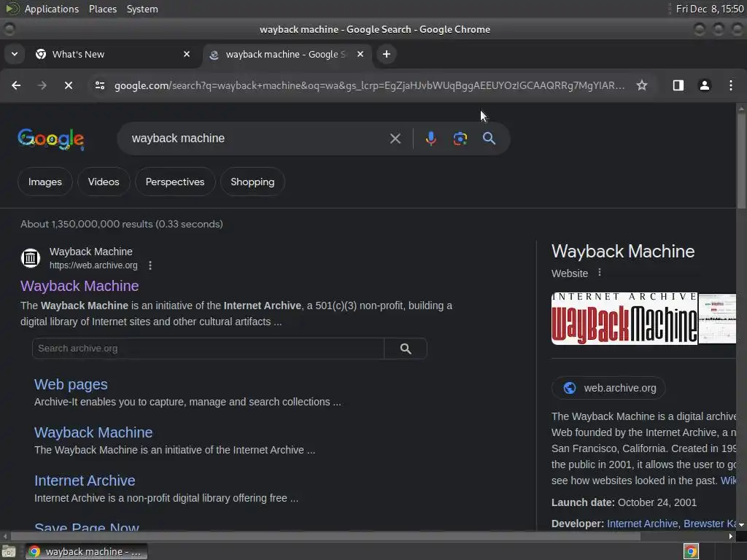Visit web.archive.org from knowledge panel
The height and width of the screenshot is (560, 747).
608,388
